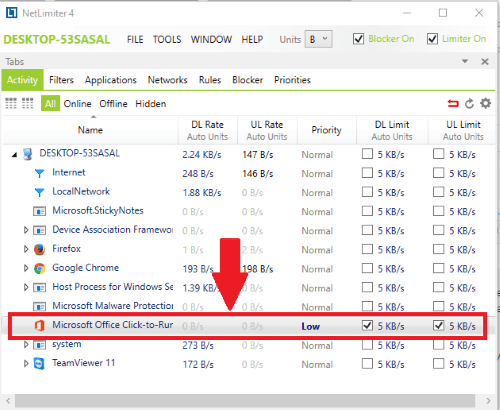The image size is (500, 410).
Task: Switch to the Rules tab
Action: pos(210,80)
